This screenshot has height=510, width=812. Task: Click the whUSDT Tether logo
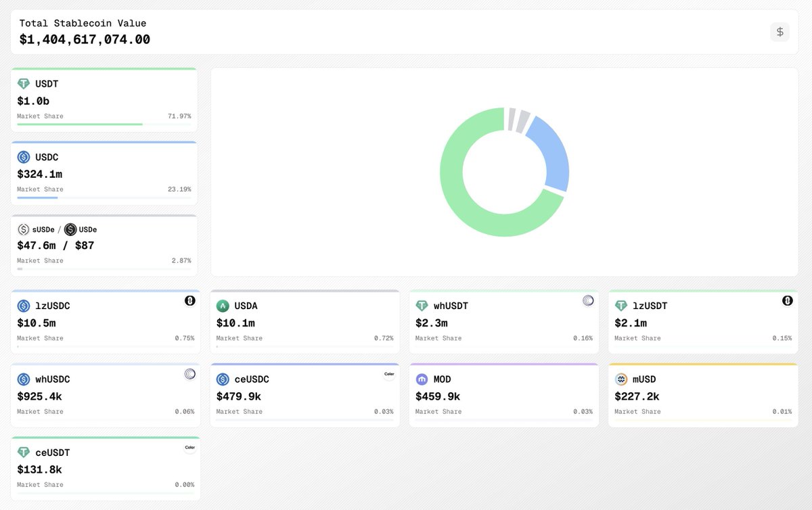click(x=422, y=306)
